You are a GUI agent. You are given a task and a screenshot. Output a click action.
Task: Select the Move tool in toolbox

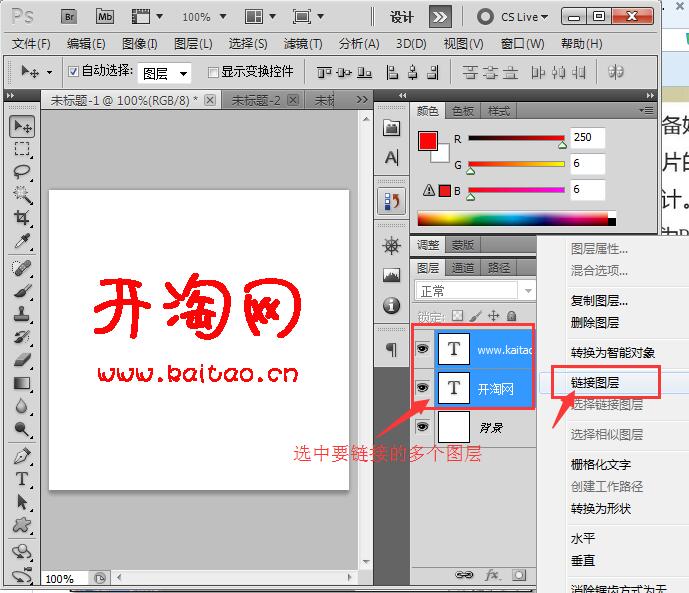click(x=22, y=127)
